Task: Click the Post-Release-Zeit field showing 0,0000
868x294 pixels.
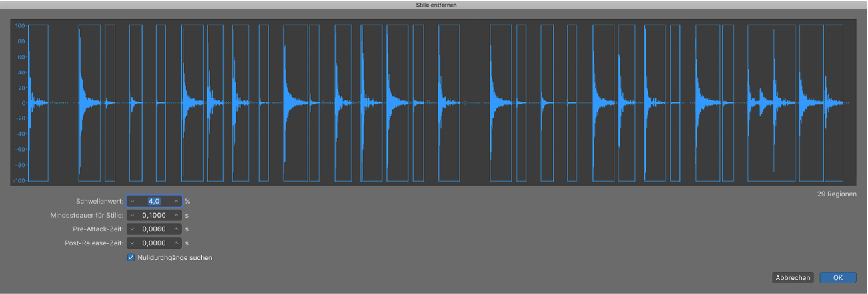Action: [x=154, y=243]
